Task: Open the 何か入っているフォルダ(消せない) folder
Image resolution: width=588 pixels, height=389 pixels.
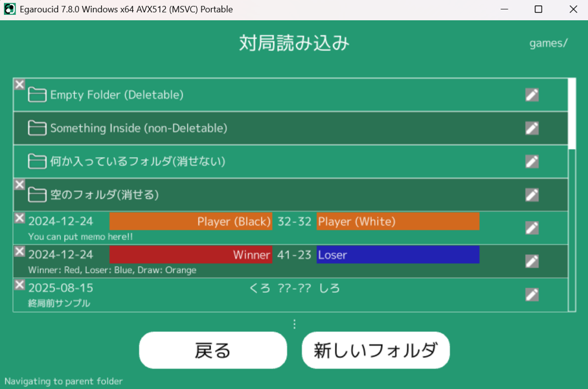Action: 137,161
